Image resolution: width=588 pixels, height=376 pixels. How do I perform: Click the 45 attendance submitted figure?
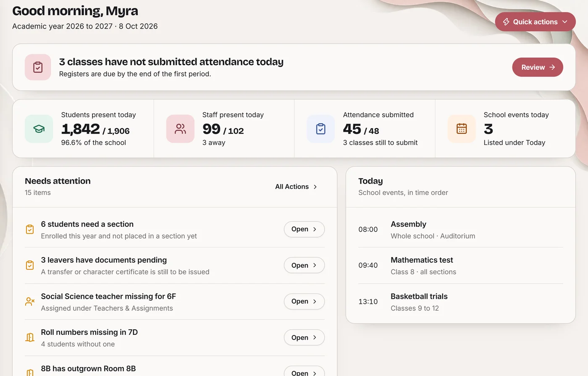352,129
